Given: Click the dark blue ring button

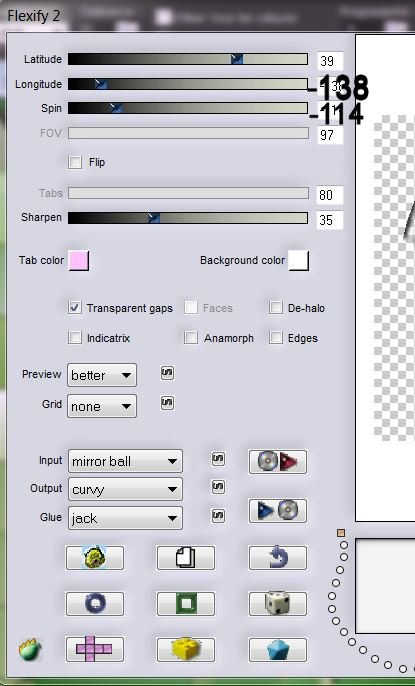Looking at the screenshot, I should [x=95, y=604].
